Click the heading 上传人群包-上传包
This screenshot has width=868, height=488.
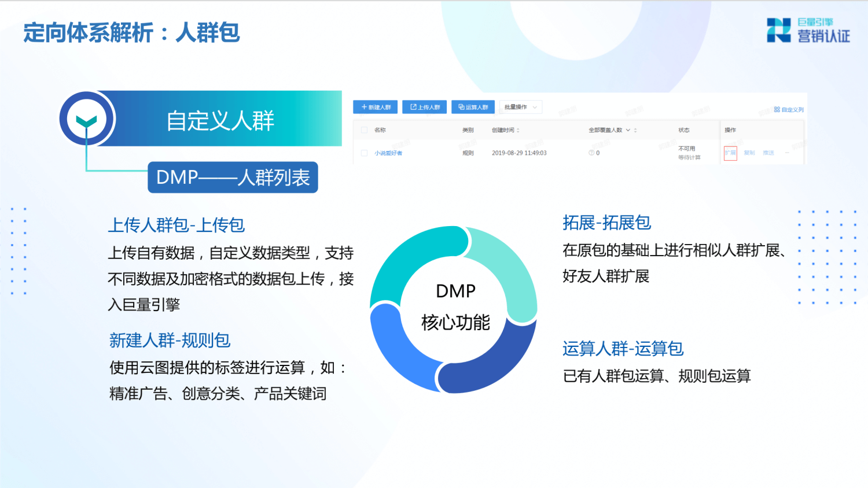(x=176, y=225)
